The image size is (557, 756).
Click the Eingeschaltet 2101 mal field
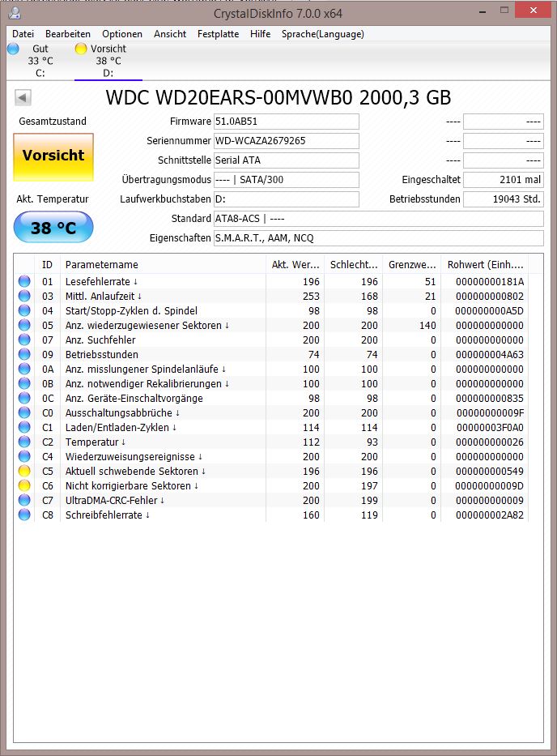[x=504, y=180]
